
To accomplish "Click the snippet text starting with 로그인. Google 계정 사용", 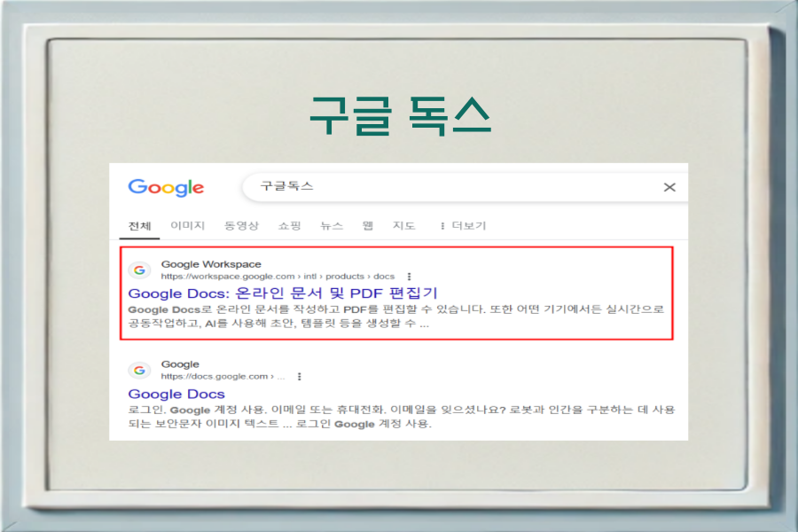I will 402,417.
